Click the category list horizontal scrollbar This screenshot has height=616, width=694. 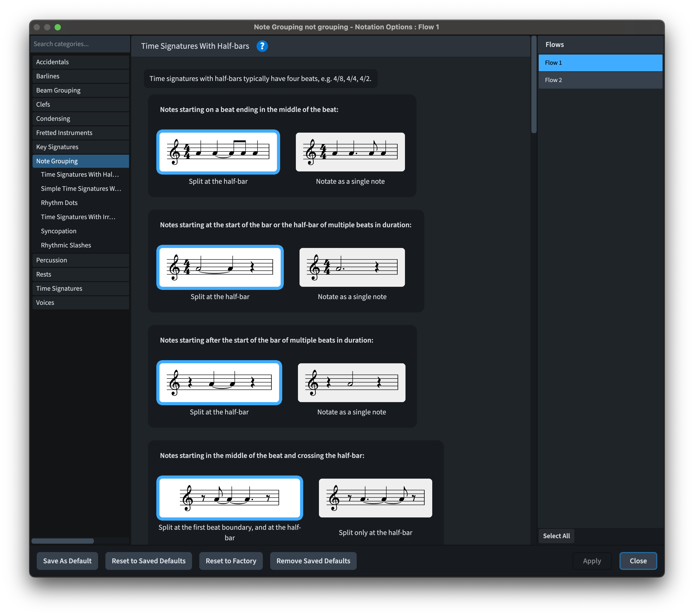point(63,541)
